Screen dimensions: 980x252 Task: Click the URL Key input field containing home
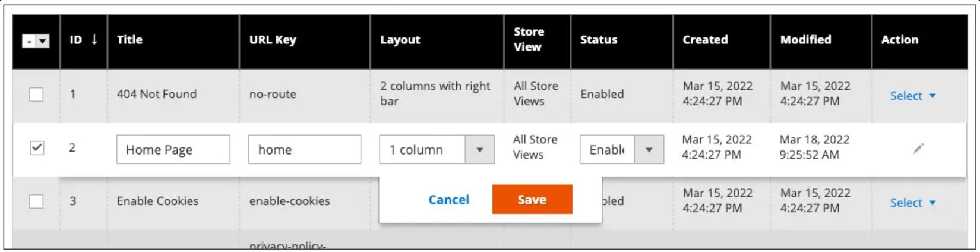pos(305,149)
